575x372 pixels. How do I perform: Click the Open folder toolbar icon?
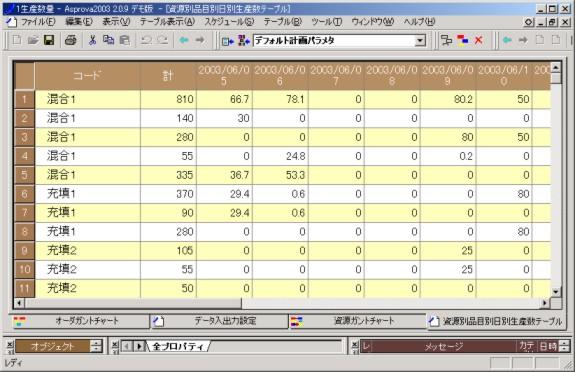coord(33,40)
